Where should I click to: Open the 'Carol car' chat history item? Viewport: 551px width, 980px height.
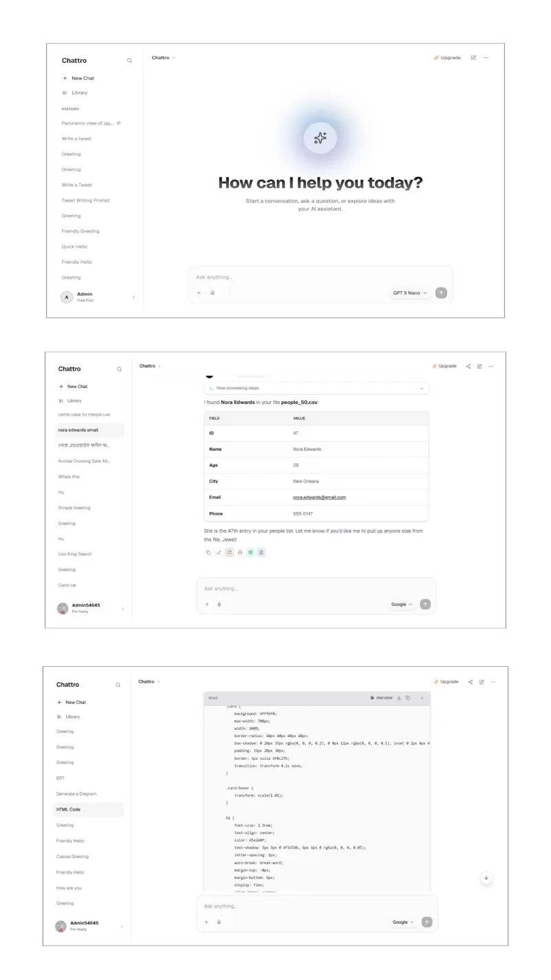coord(67,585)
